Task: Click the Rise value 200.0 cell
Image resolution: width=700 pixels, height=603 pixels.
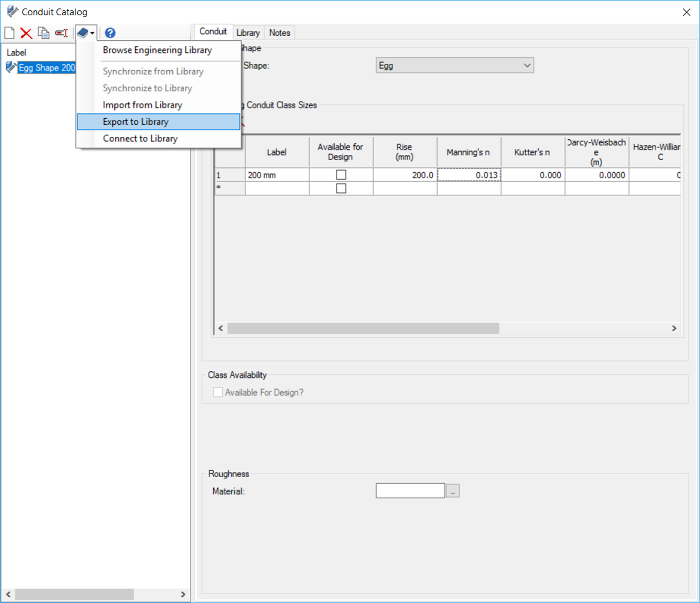Action: (405, 175)
